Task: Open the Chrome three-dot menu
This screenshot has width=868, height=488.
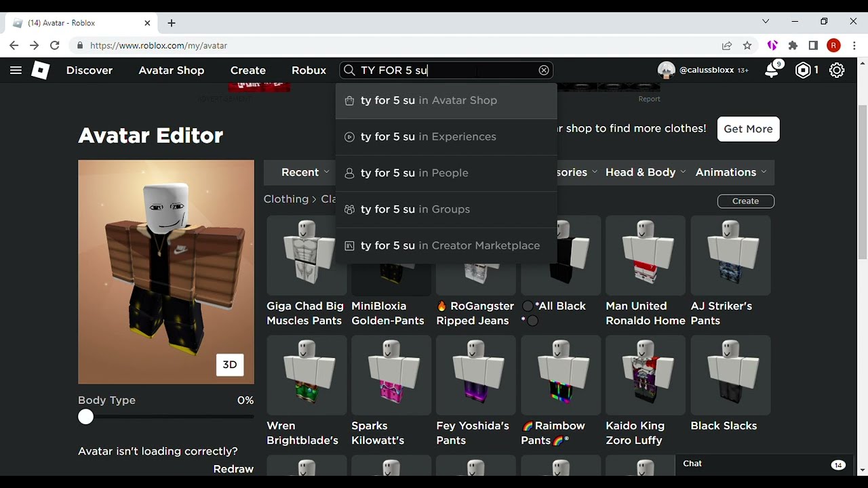Action: coord(854,45)
